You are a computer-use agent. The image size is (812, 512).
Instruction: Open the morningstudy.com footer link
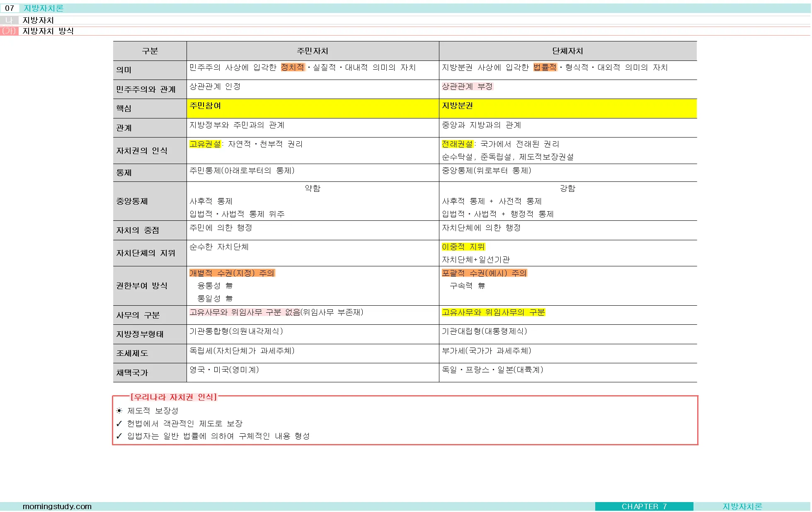tap(57, 507)
